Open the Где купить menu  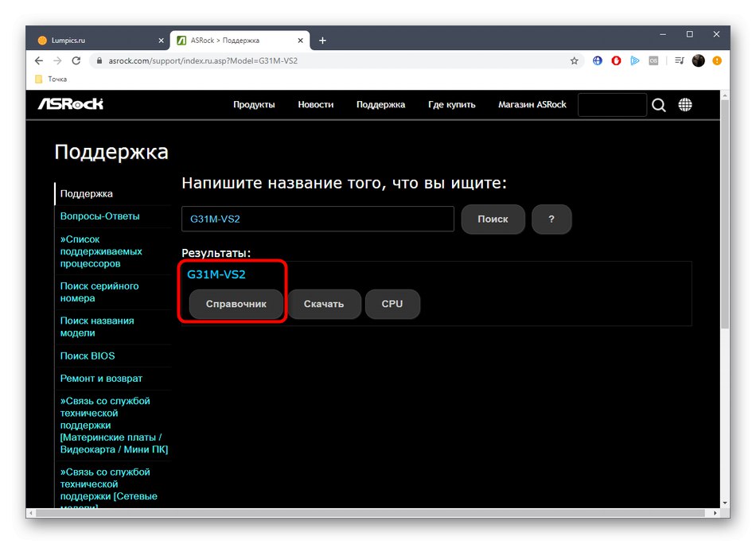pos(451,104)
